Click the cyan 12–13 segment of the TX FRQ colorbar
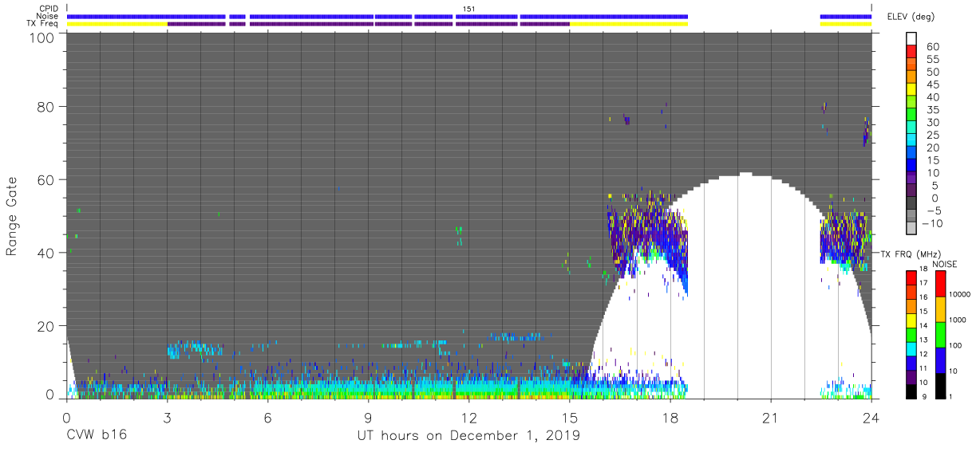The height and width of the screenshot is (452, 980). (911, 348)
